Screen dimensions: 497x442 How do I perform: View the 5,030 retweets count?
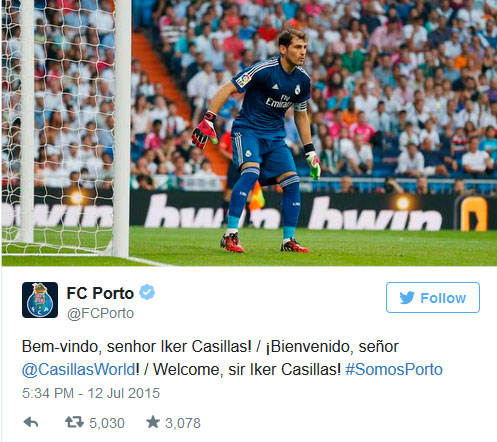click(x=107, y=423)
